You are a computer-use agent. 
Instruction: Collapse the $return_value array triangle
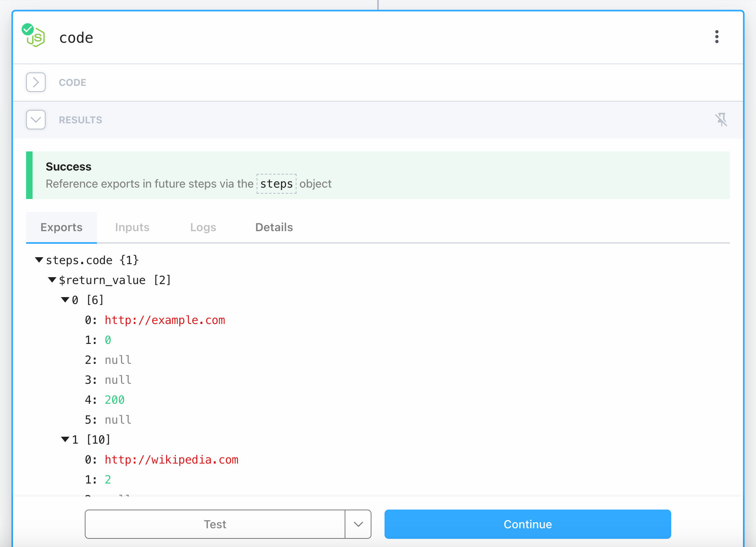pos(52,280)
